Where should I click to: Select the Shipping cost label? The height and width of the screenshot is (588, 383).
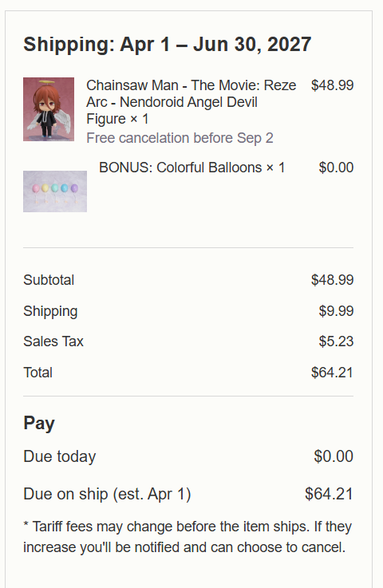pos(50,311)
